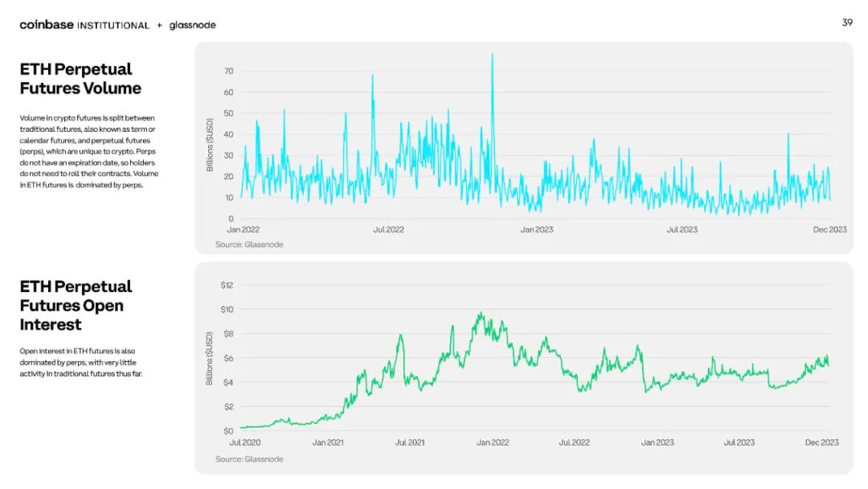The width and height of the screenshot is (868, 489).
Task: Click the 40 label on the volume axis
Action: (228, 134)
